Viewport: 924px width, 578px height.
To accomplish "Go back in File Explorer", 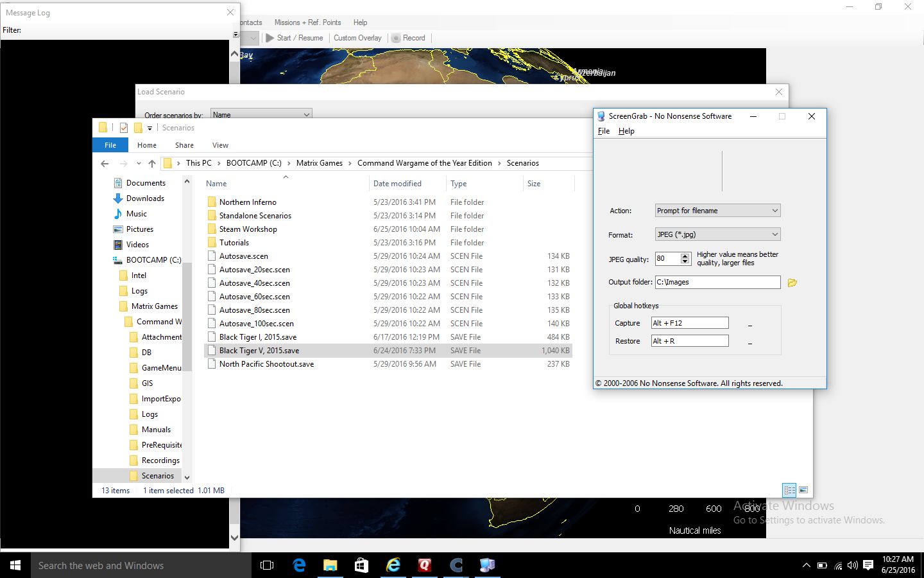I will click(105, 164).
